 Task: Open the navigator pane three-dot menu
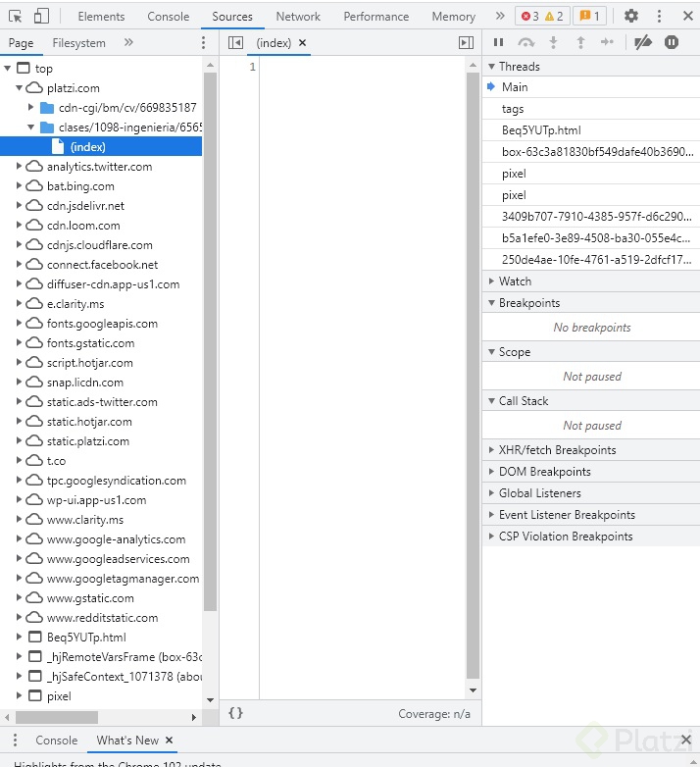[x=203, y=42]
